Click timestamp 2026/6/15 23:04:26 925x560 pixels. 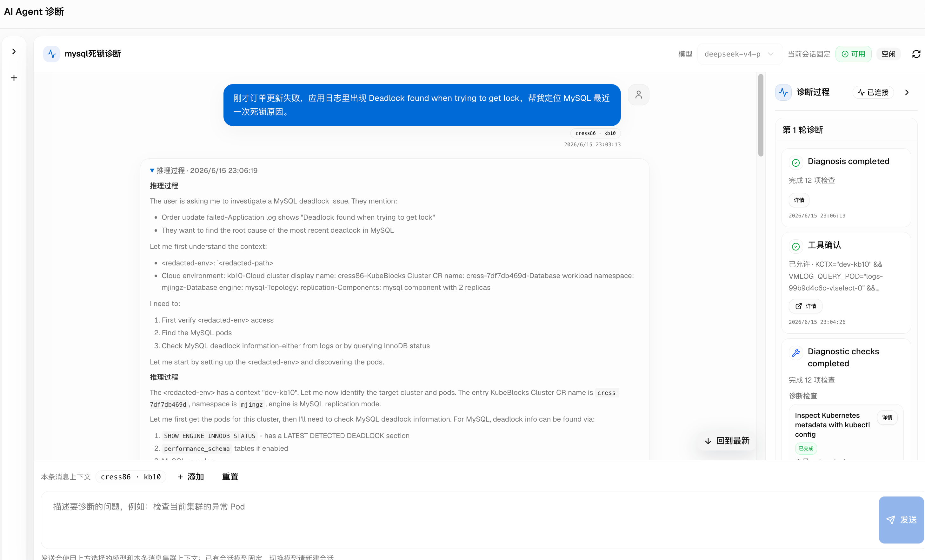817,322
